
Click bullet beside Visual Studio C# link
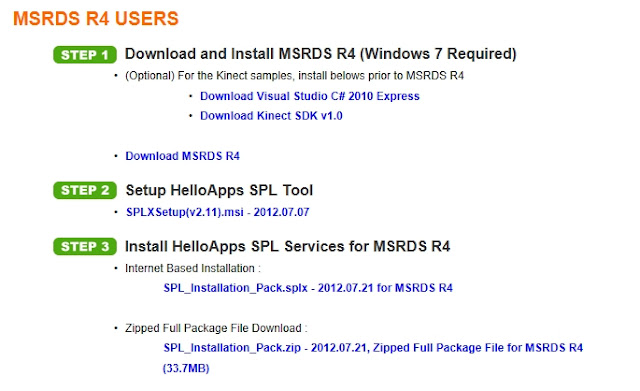pyautogui.click(x=191, y=96)
